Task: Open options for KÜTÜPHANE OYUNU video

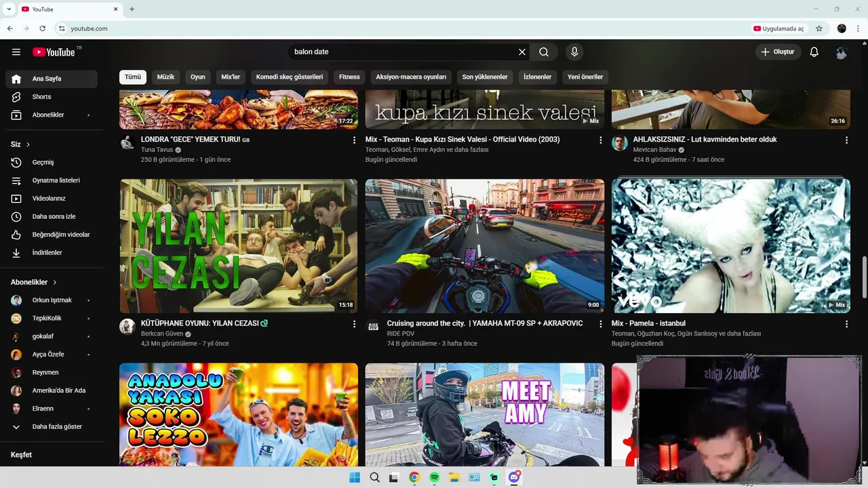Action: tap(354, 325)
